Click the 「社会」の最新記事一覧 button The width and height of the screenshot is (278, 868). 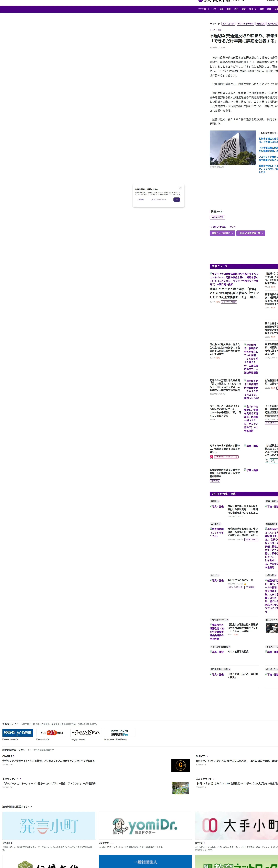pos(251,233)
